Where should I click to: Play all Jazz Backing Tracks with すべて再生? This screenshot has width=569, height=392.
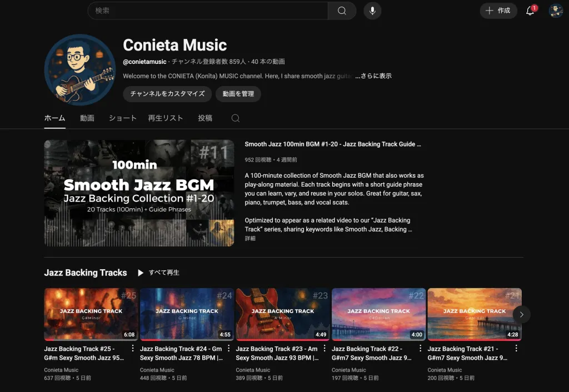point(159,273)
